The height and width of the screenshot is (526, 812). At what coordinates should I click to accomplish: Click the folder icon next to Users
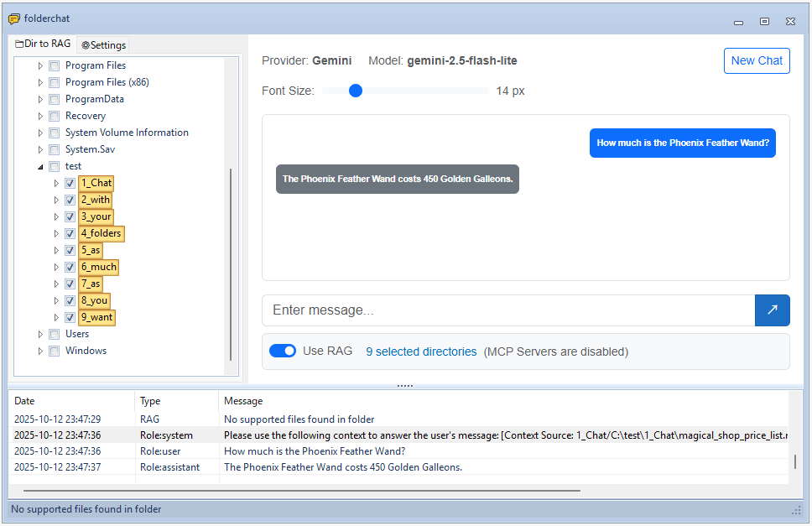pos(53,333)
